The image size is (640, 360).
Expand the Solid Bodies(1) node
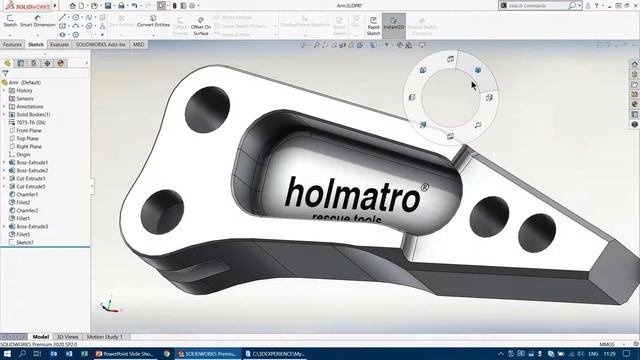coord(4,115)
